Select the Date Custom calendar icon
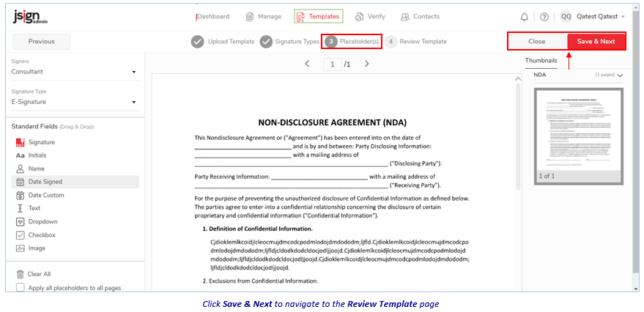This screenshot has height=312, width=644. pyautogui.click(x=20, y=195)
